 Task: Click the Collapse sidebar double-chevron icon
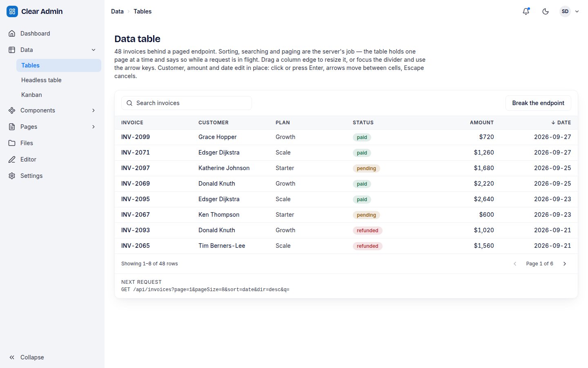click(12, 357)
